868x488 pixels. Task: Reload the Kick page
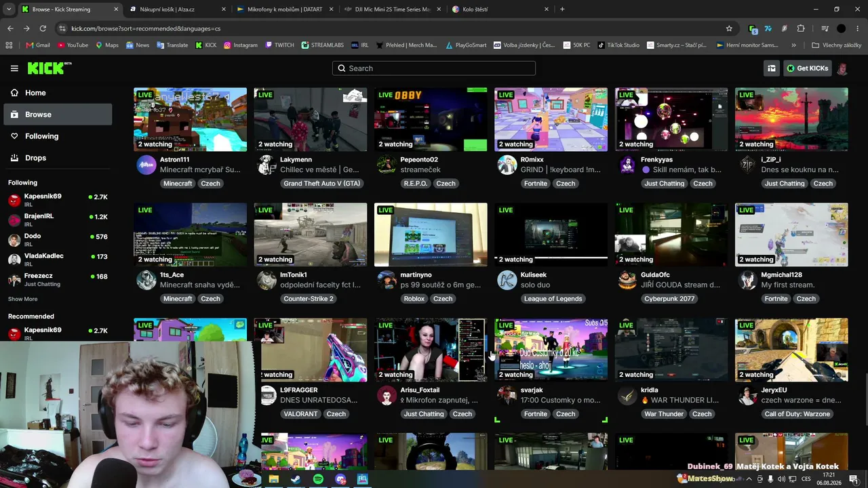[x=43, y=28]
